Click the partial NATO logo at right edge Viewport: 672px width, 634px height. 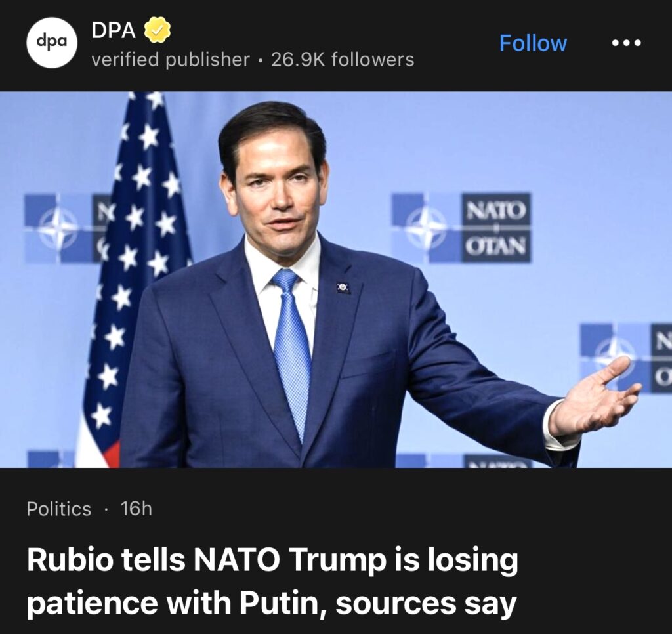point(627,358)
